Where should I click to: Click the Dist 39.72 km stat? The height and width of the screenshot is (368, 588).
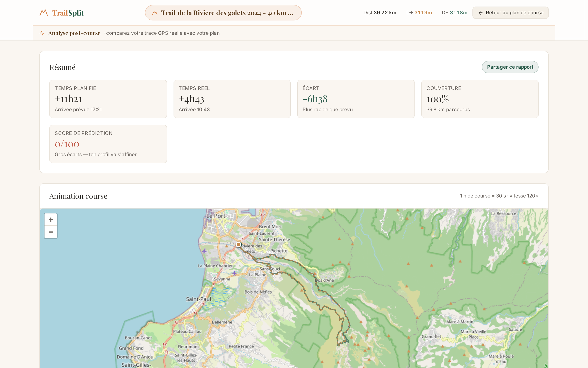tap(380, 13)
